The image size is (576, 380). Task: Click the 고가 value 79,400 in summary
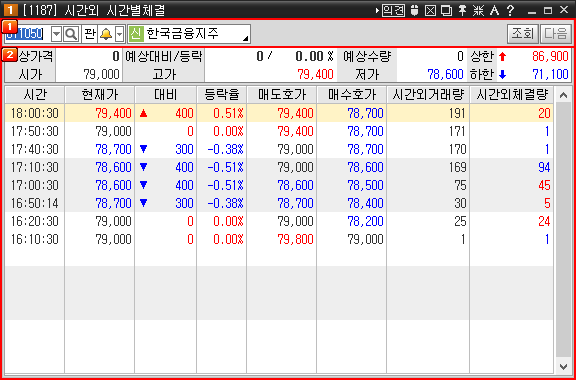315,75
